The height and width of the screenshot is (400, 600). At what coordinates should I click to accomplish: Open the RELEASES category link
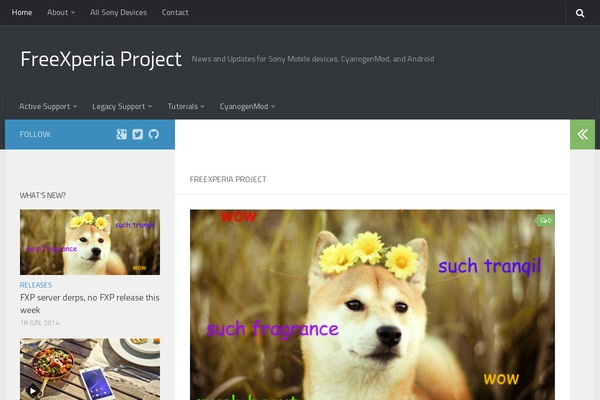pos(36,285)
